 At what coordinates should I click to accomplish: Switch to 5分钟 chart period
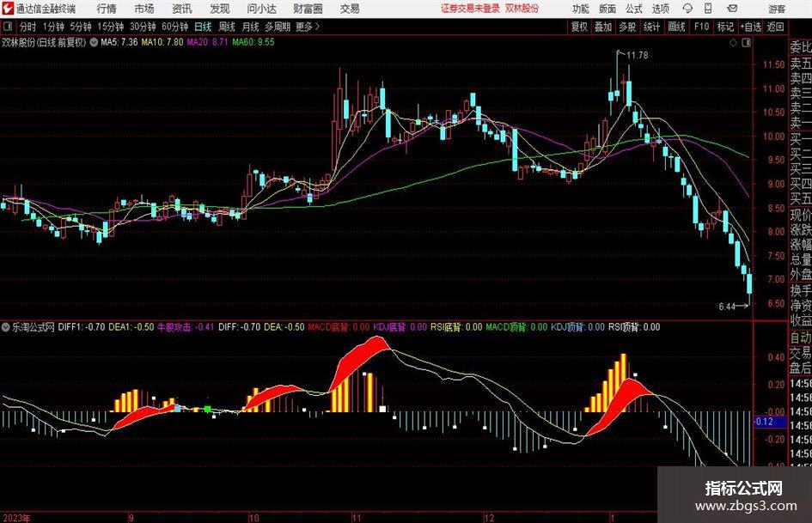click(x=81, y=27)
